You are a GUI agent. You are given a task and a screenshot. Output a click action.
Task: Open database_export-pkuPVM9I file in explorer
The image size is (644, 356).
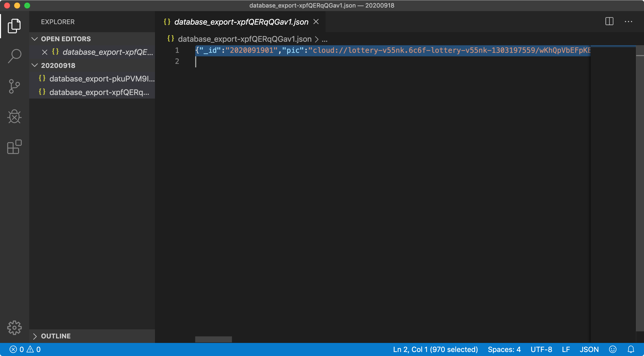101,79
